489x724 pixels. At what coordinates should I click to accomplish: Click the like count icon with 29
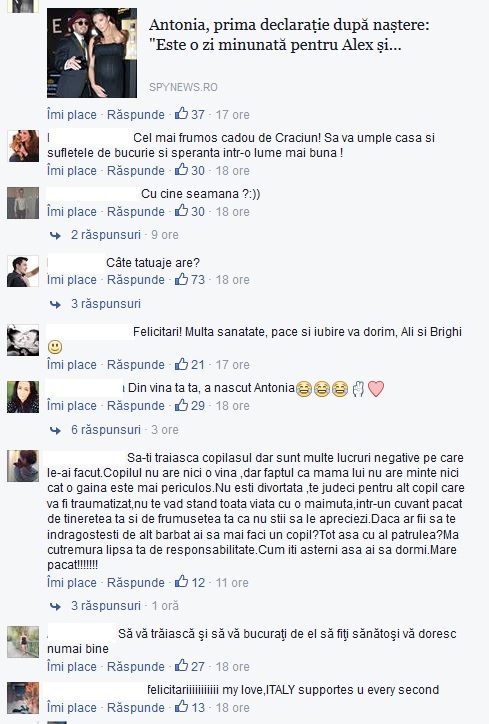point(181,405)
